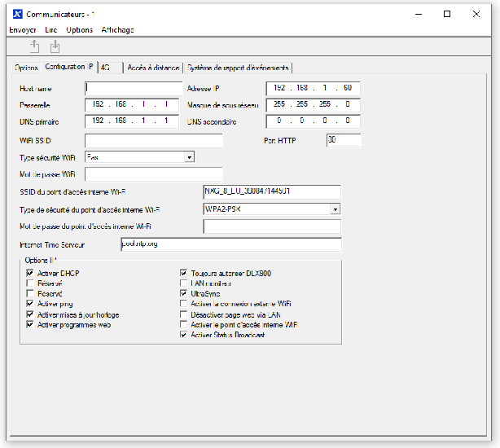Click the internal access point SSID field

pyautogui.click(x=272, y=192)
